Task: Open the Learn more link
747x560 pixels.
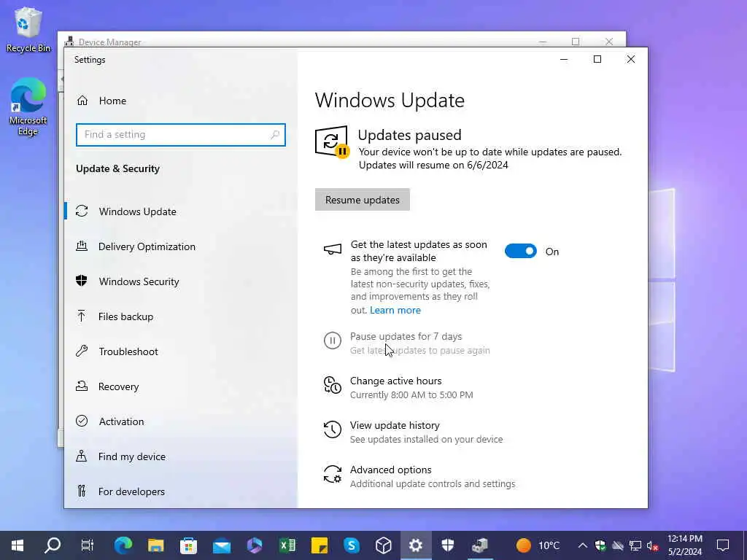Action: (395, 310)
